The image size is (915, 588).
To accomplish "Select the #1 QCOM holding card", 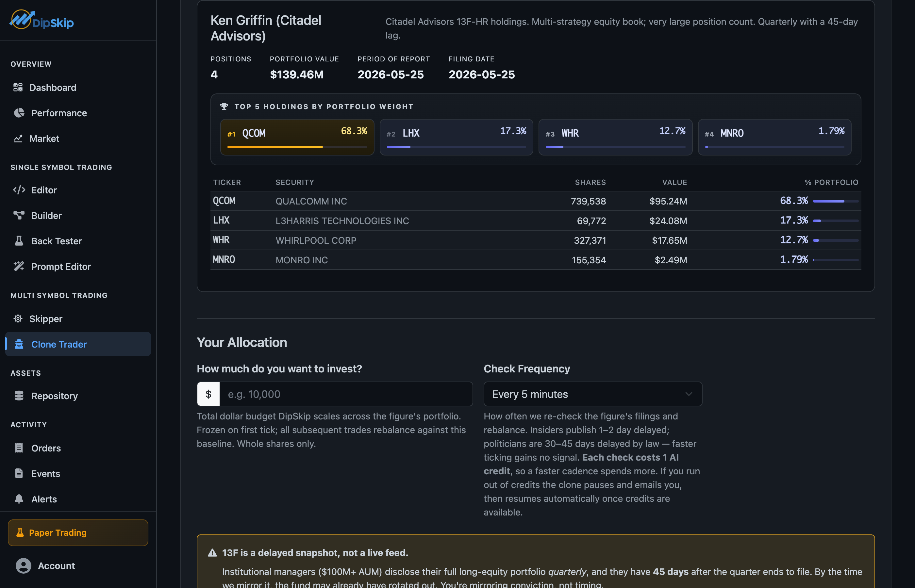I will coord(297,137).
